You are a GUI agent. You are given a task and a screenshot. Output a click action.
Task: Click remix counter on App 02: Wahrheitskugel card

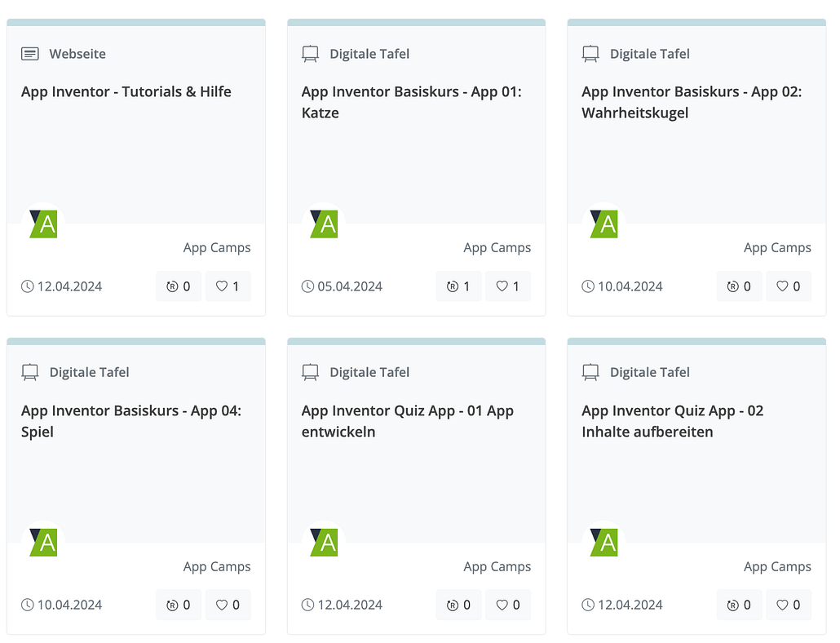[x=740, y=286]
